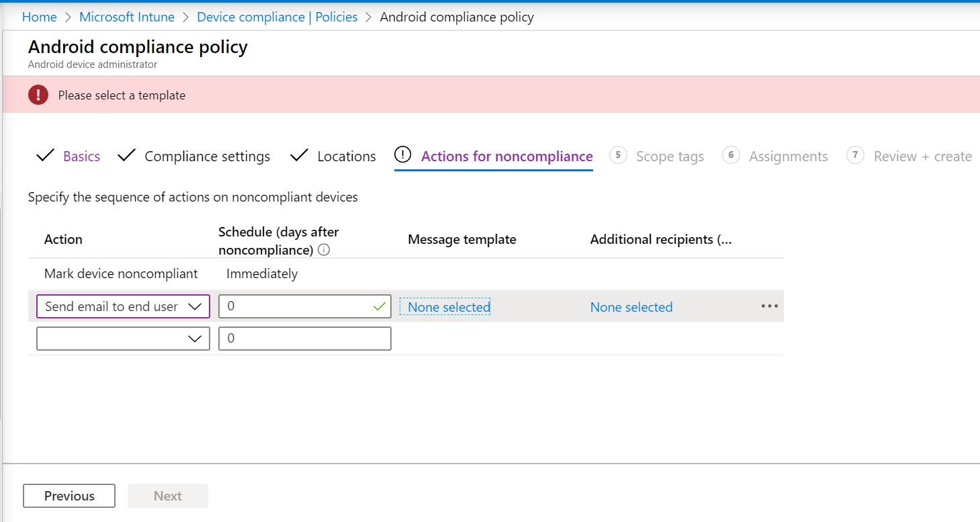Select None selected under Message template
This screenshot has height=522, width=980.
click(x=445, y=306)
